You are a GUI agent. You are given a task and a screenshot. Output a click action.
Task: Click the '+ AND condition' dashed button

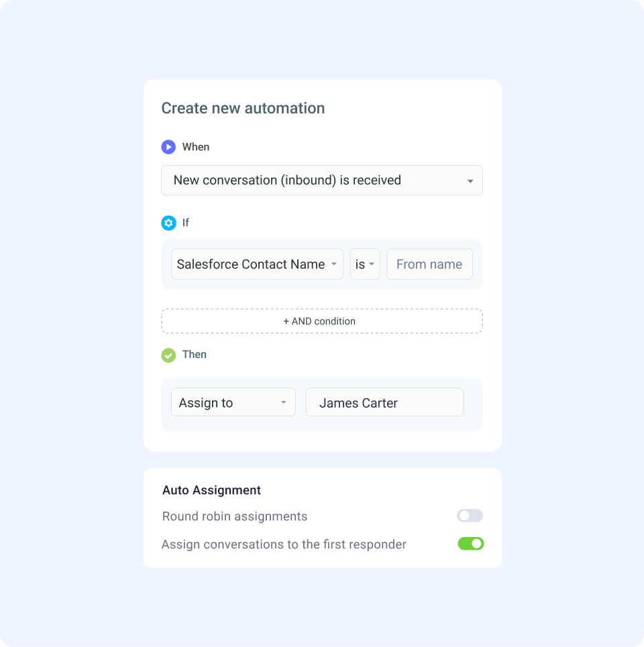point(321,320)
